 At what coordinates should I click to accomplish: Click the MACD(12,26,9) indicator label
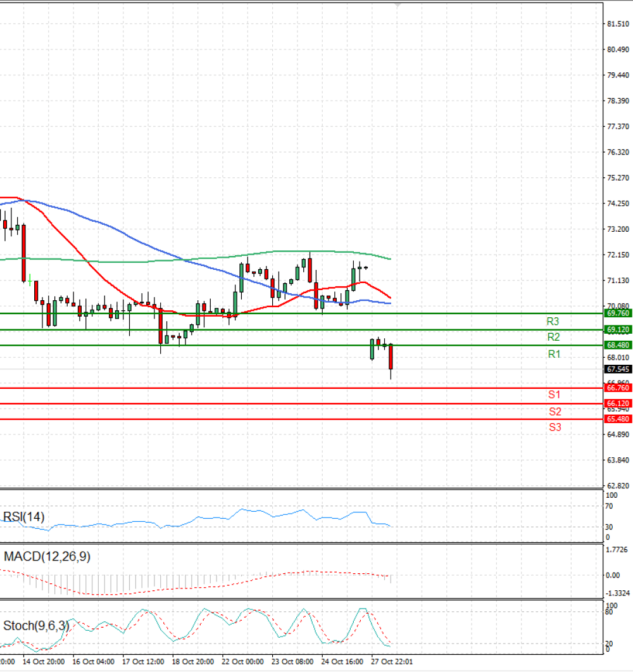click(47, 557)
